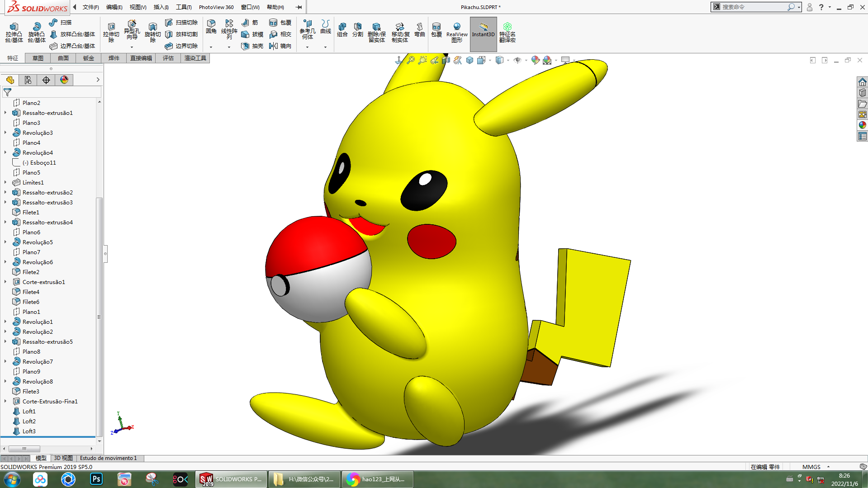The width and height of the screenshot is (868, 488).
Task: Select the 拉伸凸台/基体 extrude boss tool
Action: coord(14,33)
